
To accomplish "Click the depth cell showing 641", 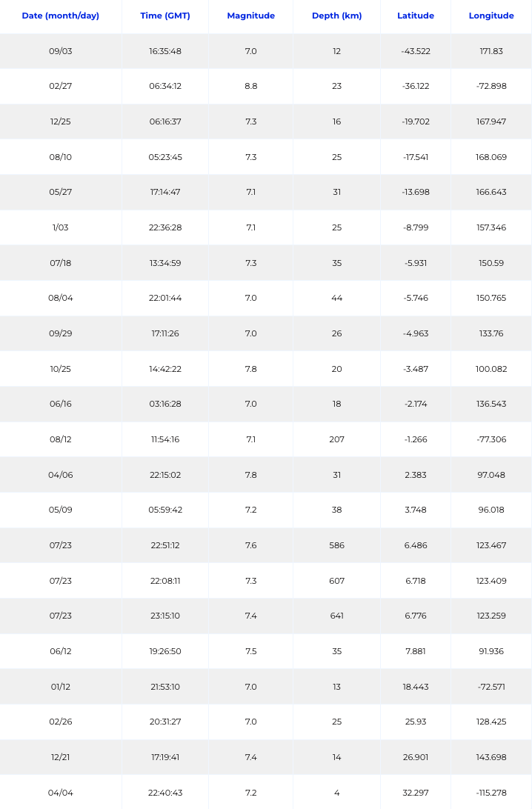I will pyautogui.click(x=337, y=616).
